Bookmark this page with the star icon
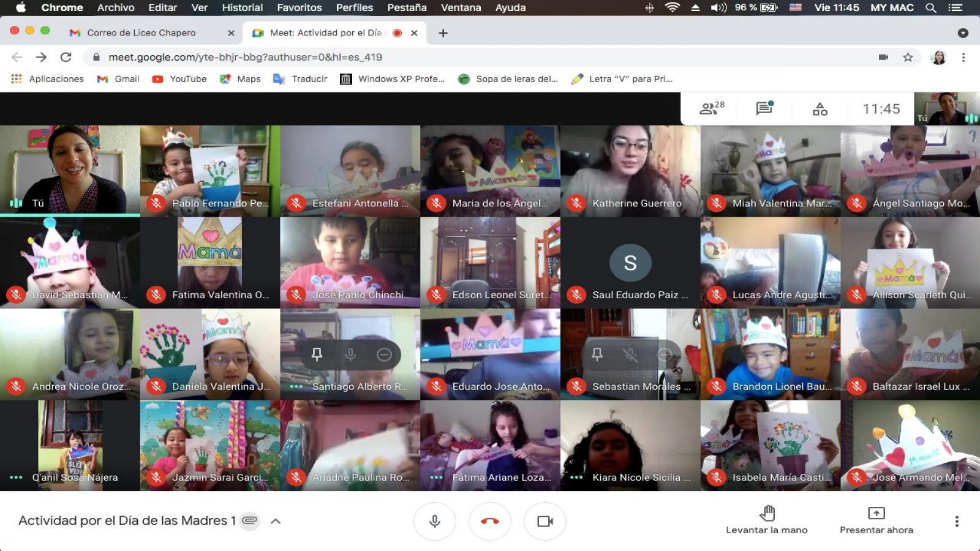Screen dimensions: 980x551 coord(908,57)
